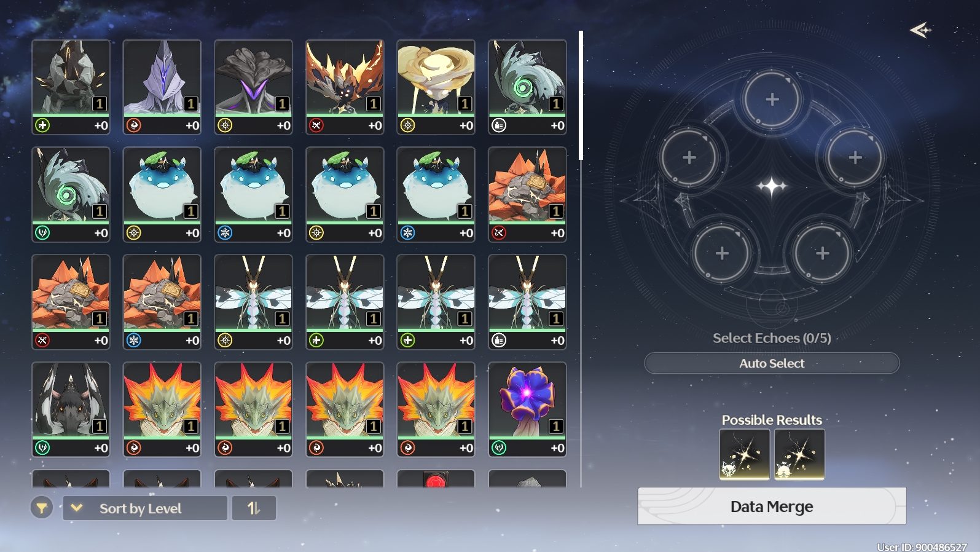Add echo to the upper left merge slot

click(689, 157)
